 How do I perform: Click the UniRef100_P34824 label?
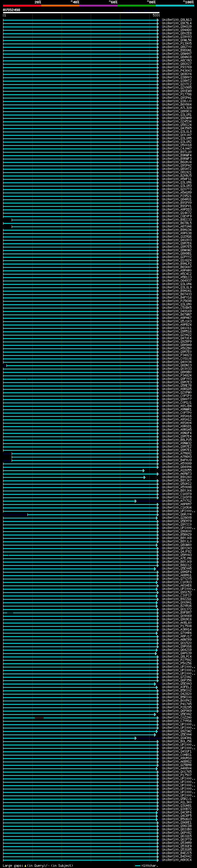coord(177,375)
